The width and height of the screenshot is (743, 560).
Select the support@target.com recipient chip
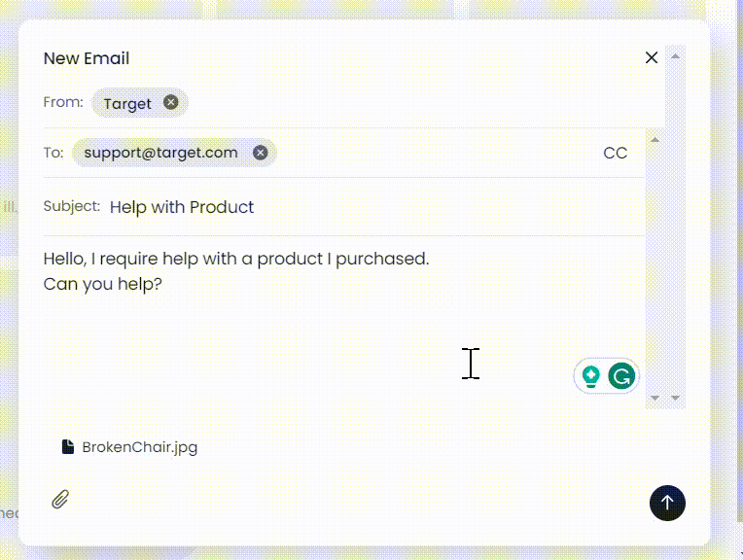pyautogui.click(x=160, y=153)
